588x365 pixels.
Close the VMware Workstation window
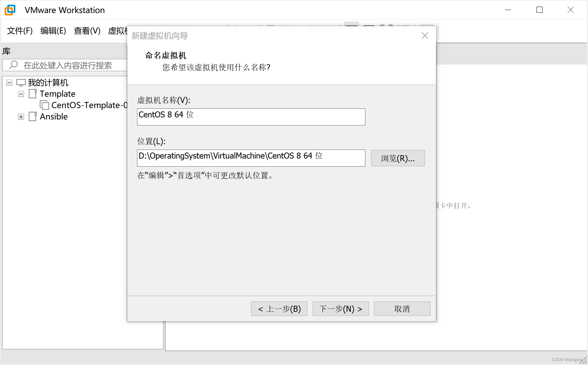pyautogui.click(x=571, y=10)
